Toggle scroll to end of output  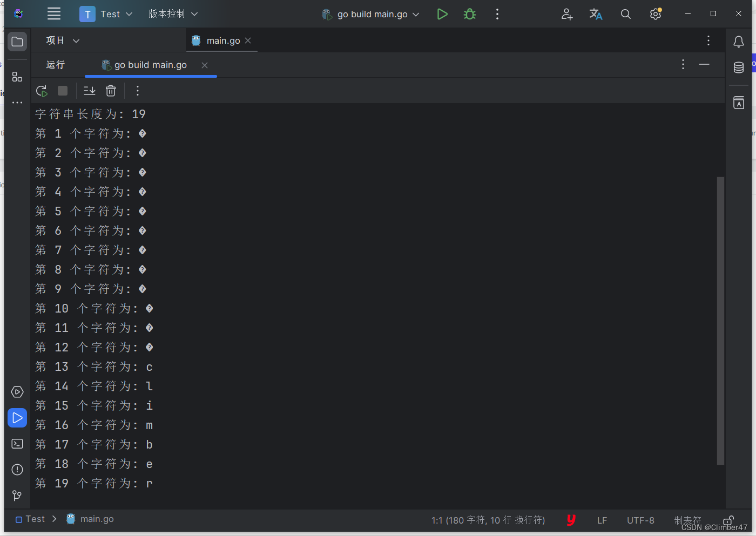tap(90, 91)
